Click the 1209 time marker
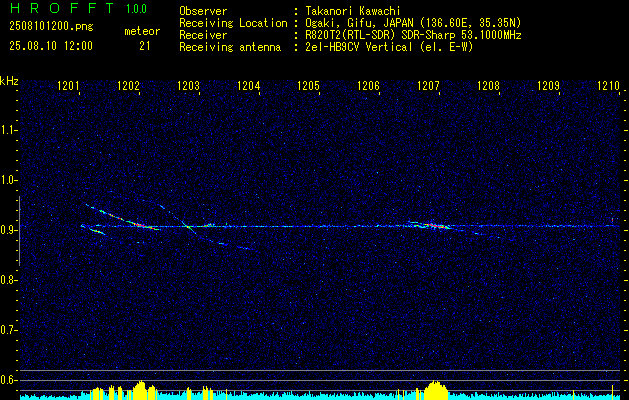 (548, 85)
